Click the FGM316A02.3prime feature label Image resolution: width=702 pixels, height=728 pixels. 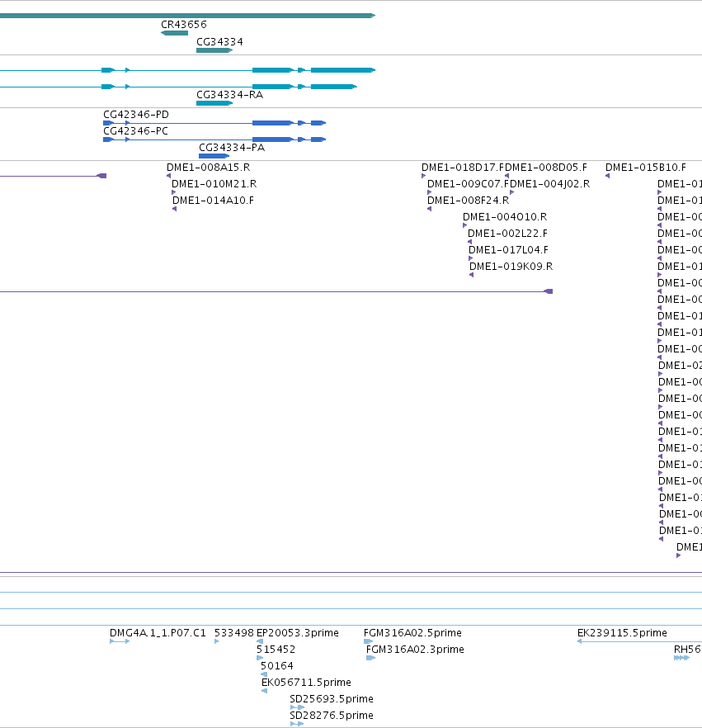(415, 650)
